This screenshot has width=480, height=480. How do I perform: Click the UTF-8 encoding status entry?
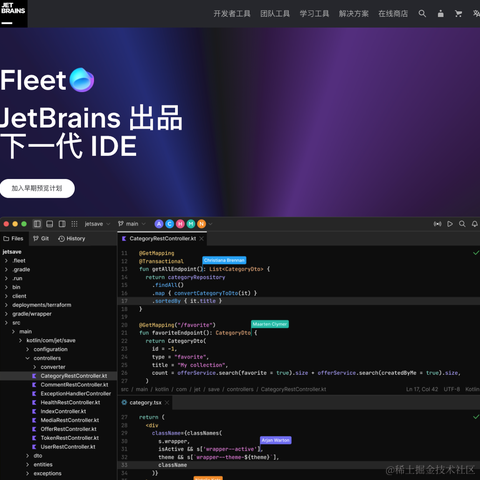point(452,389)
